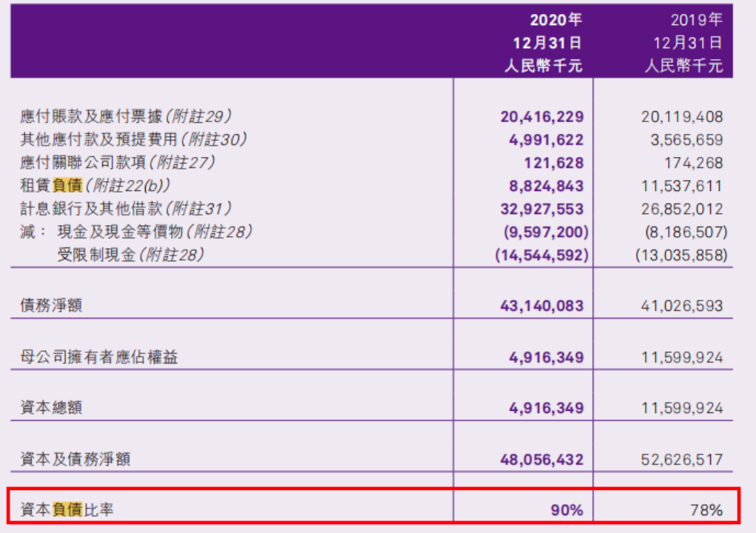Click the value 32,927,553
The image size is (756, 533).
coord(542,209)
